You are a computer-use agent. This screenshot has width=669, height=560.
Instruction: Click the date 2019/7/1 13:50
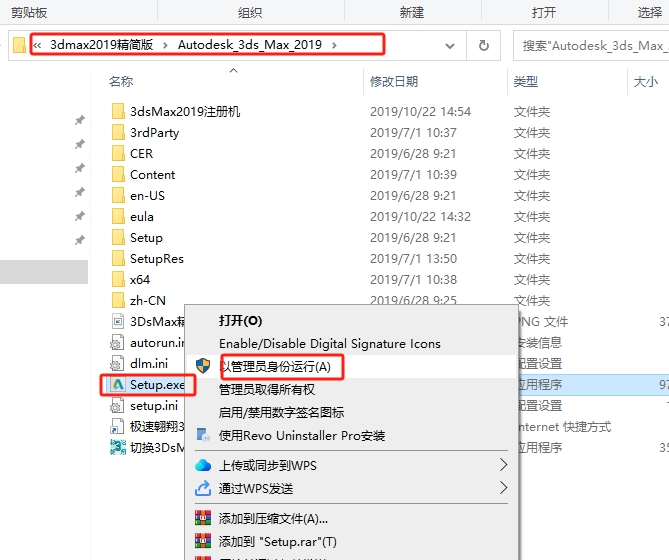click(x=413, y=258)
